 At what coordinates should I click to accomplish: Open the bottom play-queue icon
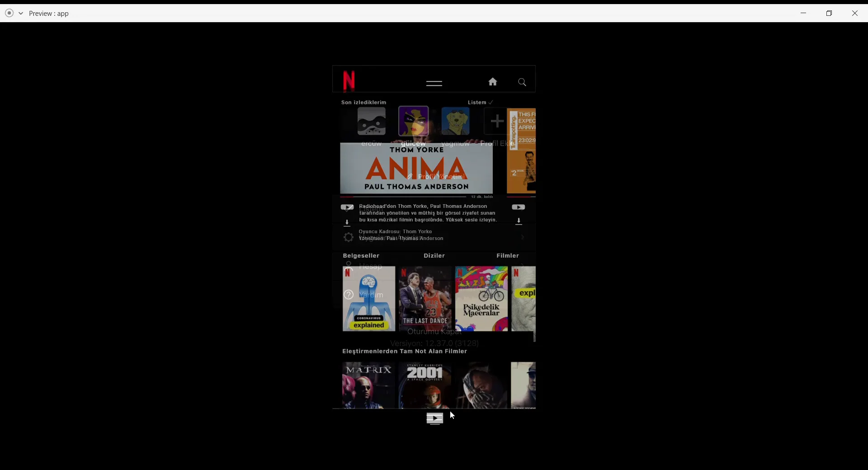pyautogui.click(x=435, y=419)
